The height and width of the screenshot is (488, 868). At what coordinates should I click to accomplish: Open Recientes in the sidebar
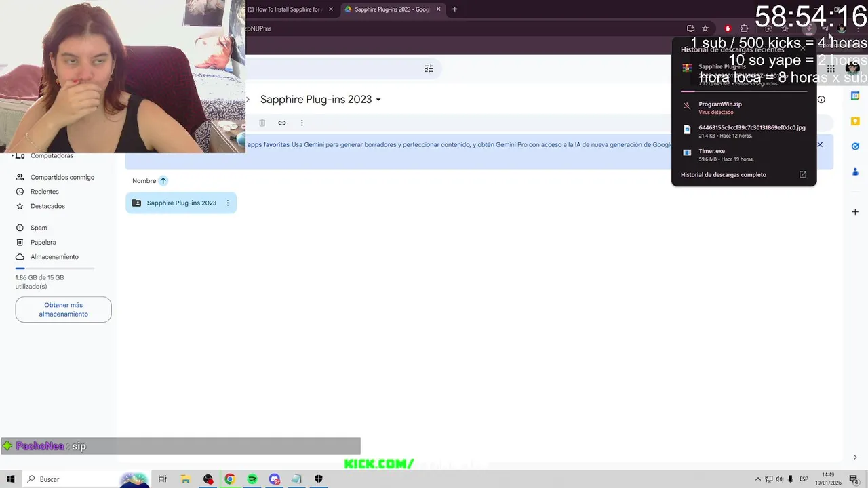45,192
